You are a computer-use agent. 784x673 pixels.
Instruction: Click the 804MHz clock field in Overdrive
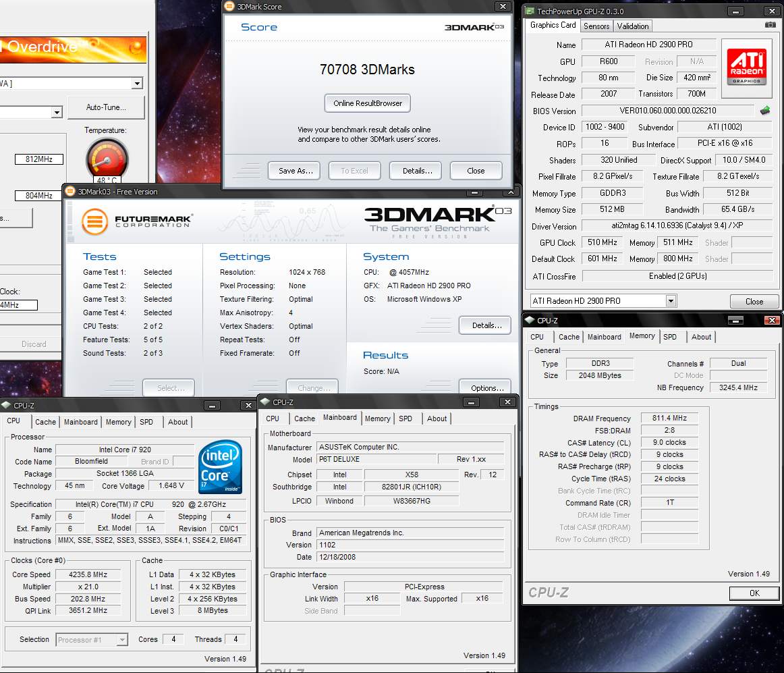tap(39, 196)
